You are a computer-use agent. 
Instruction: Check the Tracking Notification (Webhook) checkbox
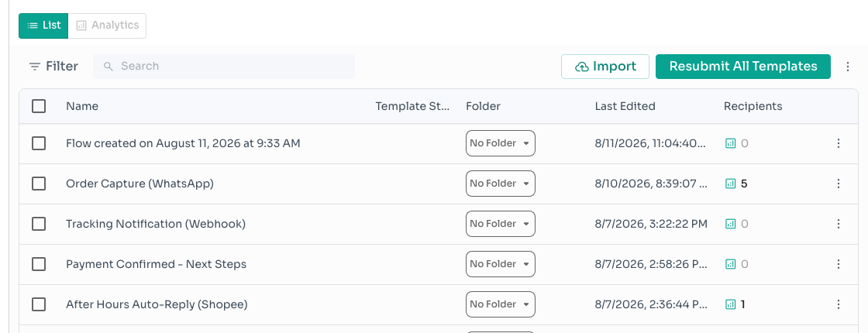(x=39, y=224)
